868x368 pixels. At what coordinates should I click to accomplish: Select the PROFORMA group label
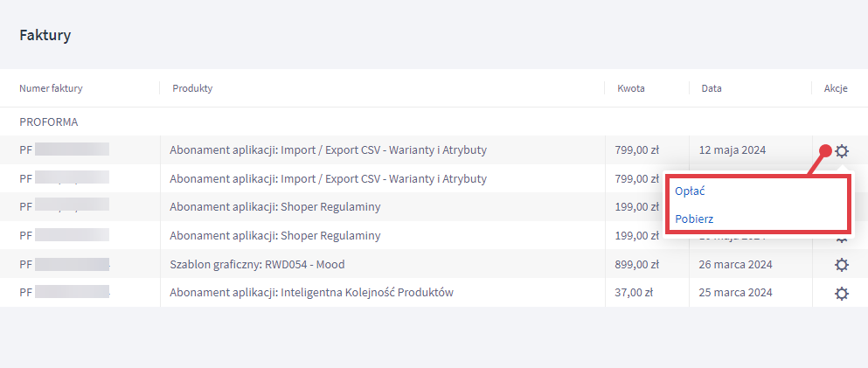point(49,122)
